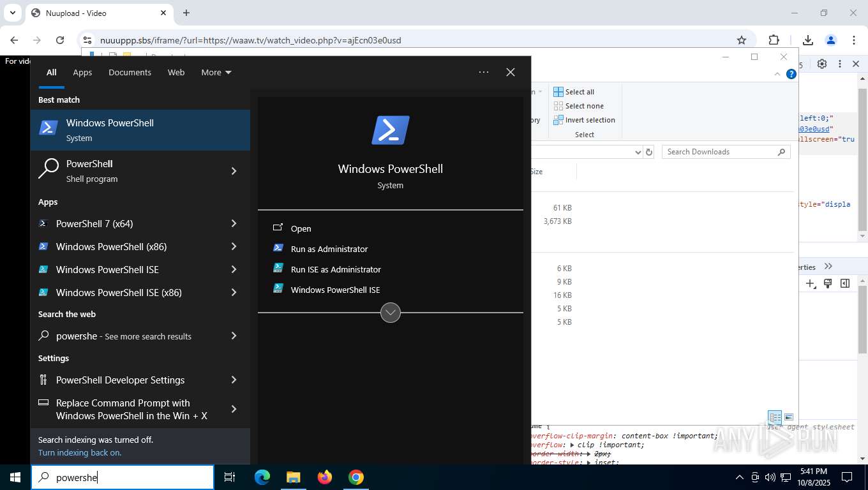Click the Search Downloads box

726,152
